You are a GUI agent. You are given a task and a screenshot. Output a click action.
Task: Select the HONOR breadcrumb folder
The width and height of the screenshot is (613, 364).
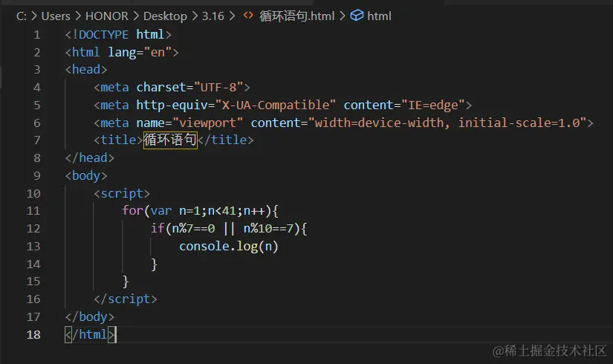[107, 16]
